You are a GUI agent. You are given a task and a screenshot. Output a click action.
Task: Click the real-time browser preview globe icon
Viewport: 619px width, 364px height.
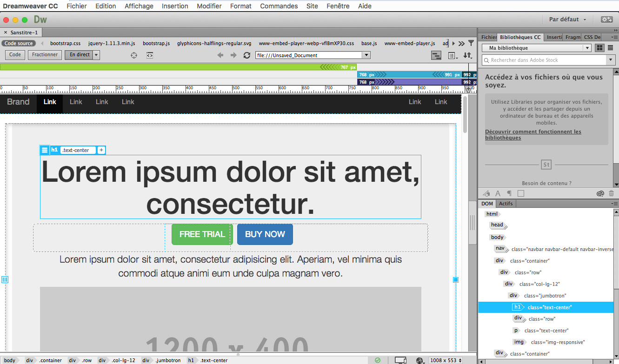tap(419, 361)
